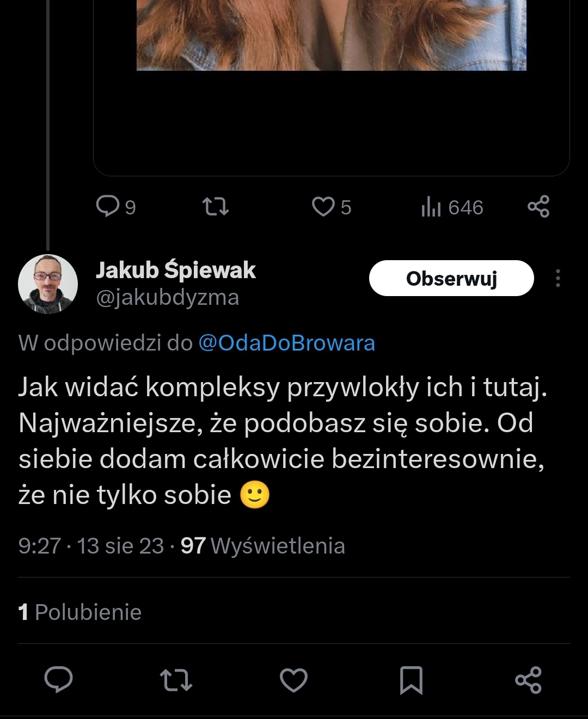Screen dimensions: 588x719
Task: Open the @jakubdyzma handle
Action: tap(168, 298)
